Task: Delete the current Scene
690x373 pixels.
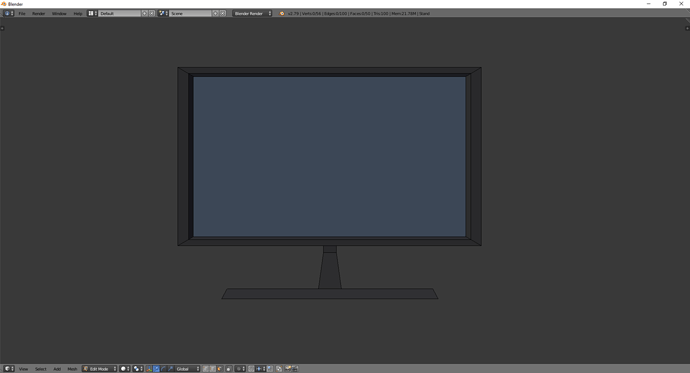Action: [223, 13]
